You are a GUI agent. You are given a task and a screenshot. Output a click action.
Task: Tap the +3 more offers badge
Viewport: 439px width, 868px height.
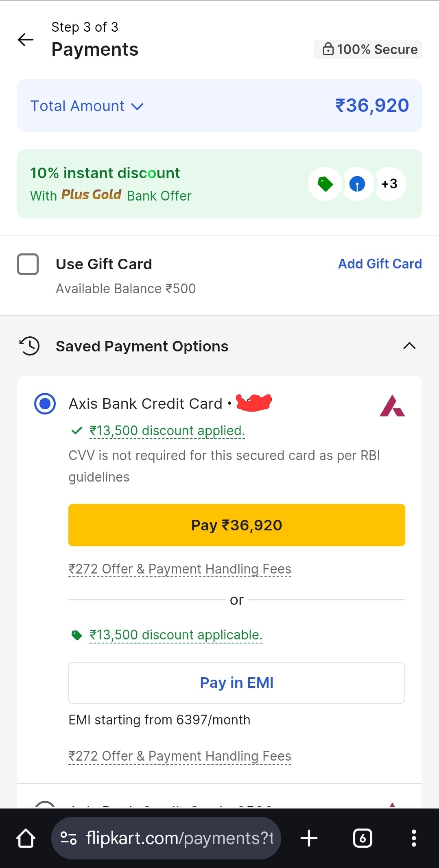389,184
